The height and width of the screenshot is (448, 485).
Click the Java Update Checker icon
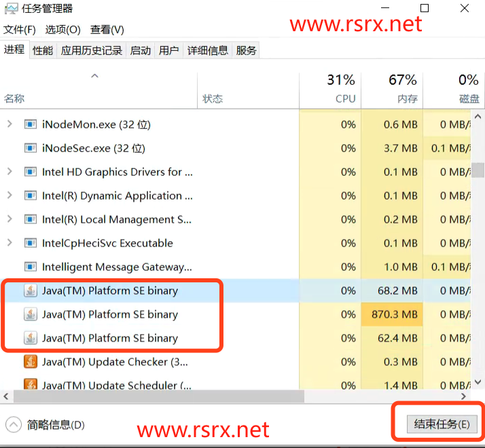click(x=31, y=362)
